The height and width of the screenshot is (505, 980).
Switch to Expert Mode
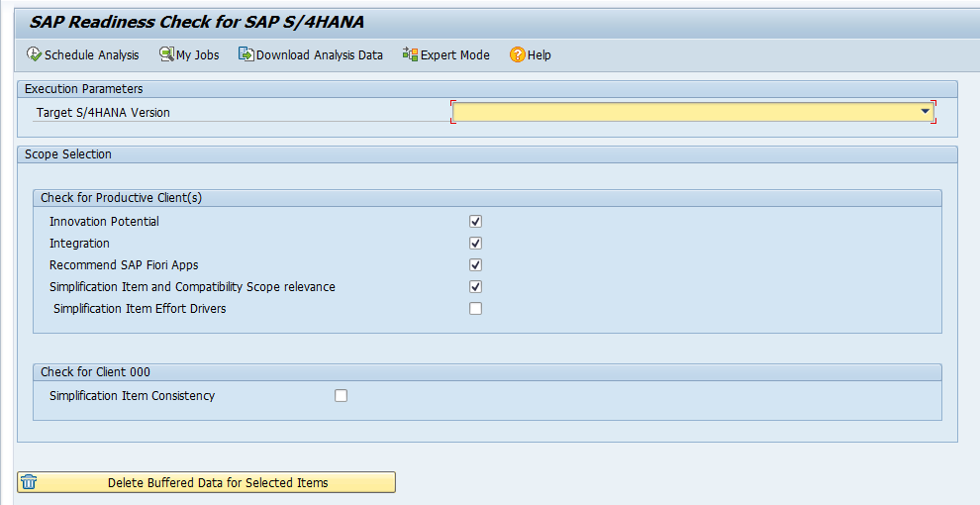click(x=446, y=54)
